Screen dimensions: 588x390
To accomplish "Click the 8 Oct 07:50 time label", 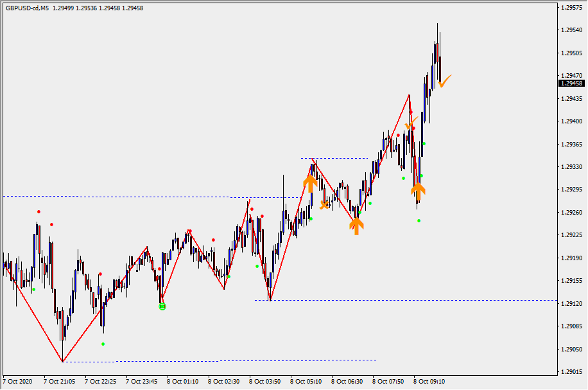I will tap(388, 381).
